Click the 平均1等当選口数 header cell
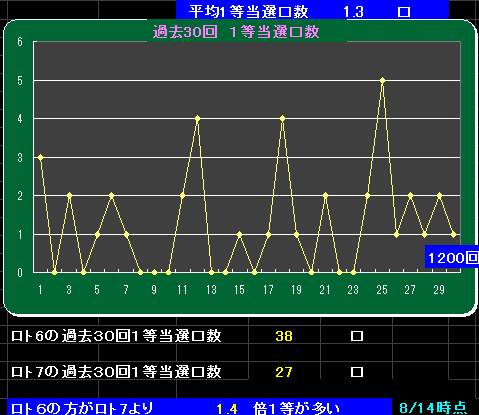The height and width of the screenshot is (415, 479). (248, 12)
